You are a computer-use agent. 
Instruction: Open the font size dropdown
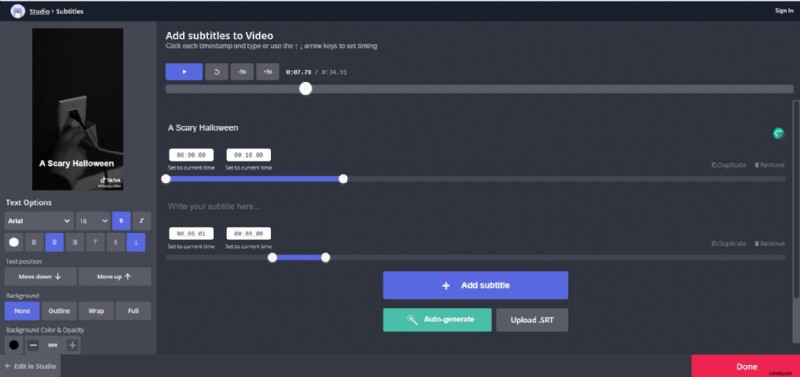pos(93,221)
